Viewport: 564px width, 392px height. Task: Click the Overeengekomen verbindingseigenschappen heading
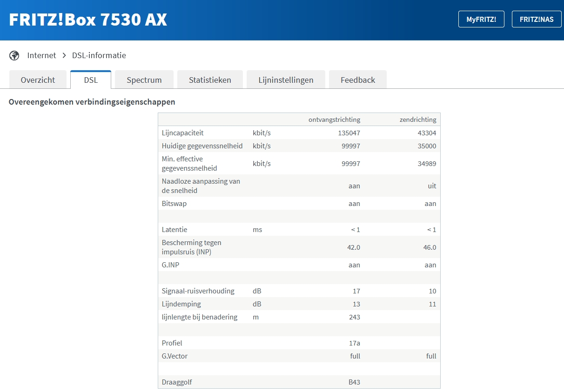click(92, 101)
